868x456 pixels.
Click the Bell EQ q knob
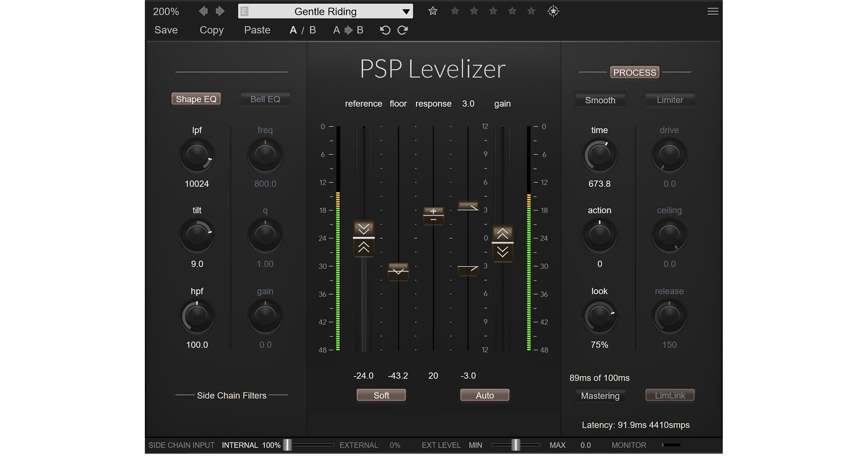265,235
